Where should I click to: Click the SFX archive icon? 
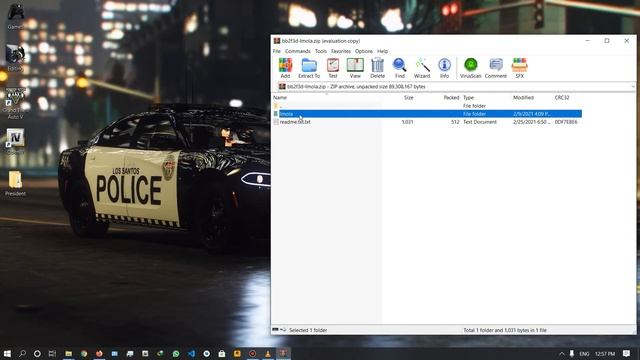point(520,68)
